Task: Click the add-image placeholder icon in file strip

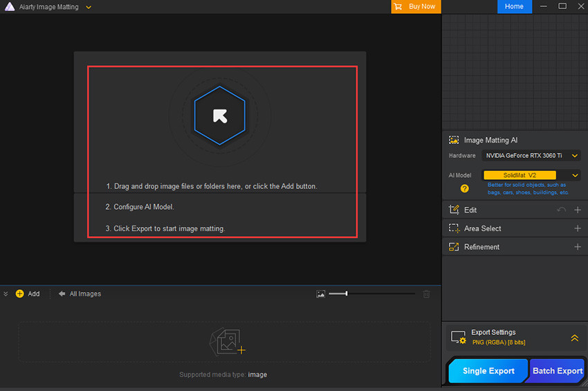Action: pyautogui.click(x=228, y=341)
